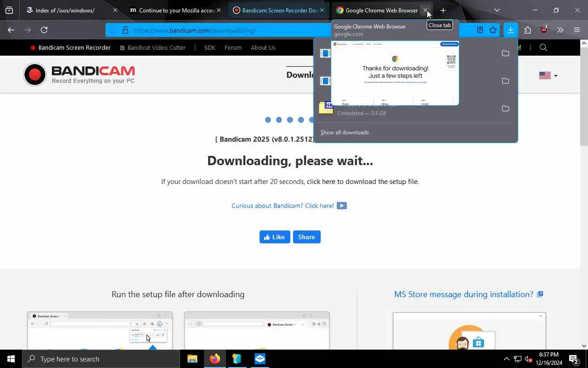Click the taskbar search box

tap(101, 359)
